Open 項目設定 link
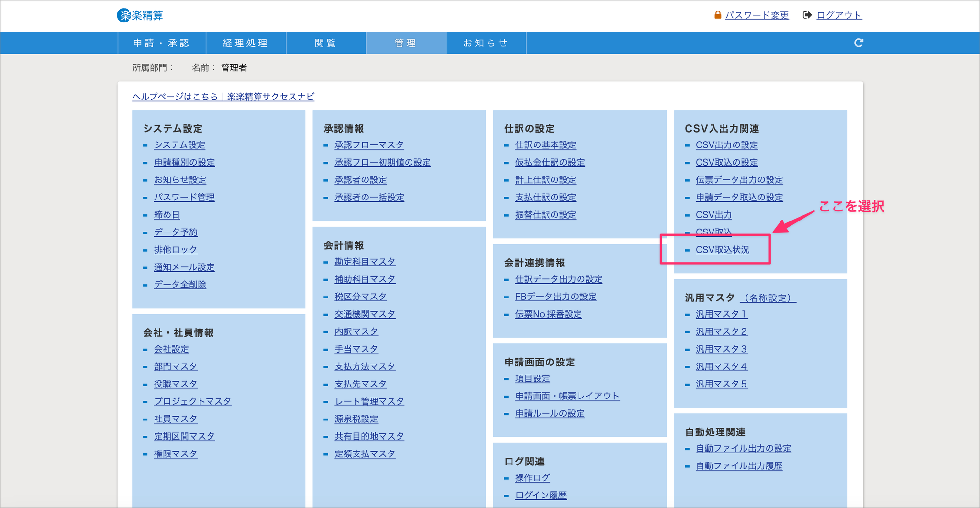The width and height of the screenshot is (980, 508). coord(533,379)
